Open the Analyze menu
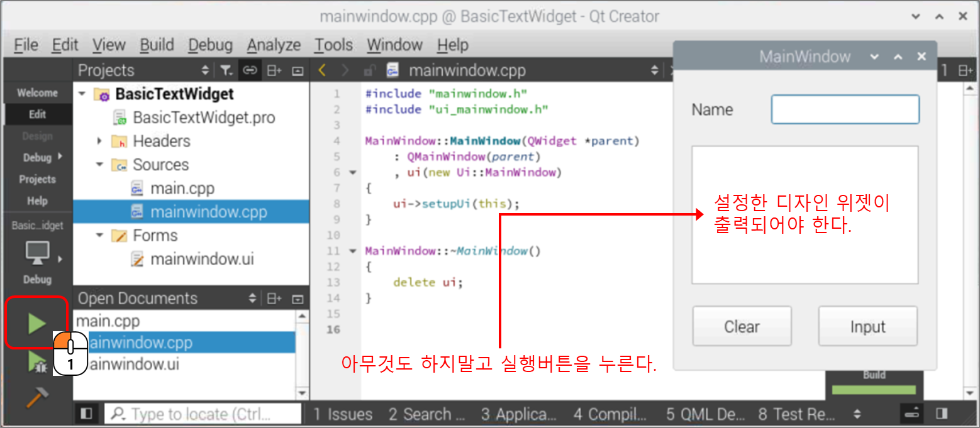Screen dimensions: 980x428 coord(274,45)
